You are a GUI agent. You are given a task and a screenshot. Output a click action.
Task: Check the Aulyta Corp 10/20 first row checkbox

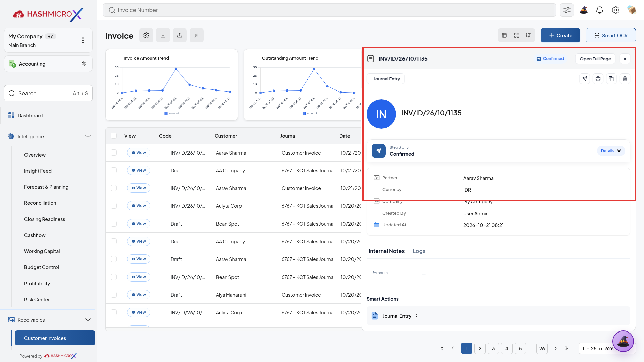pyautogui.click(x=114, y=206)
